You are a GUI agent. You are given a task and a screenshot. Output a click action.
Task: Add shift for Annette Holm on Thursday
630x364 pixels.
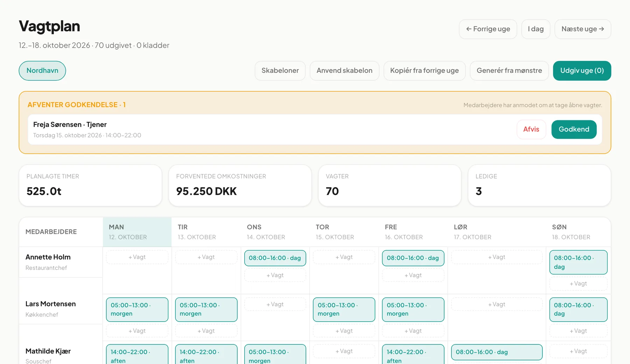(x=344, y=257)
